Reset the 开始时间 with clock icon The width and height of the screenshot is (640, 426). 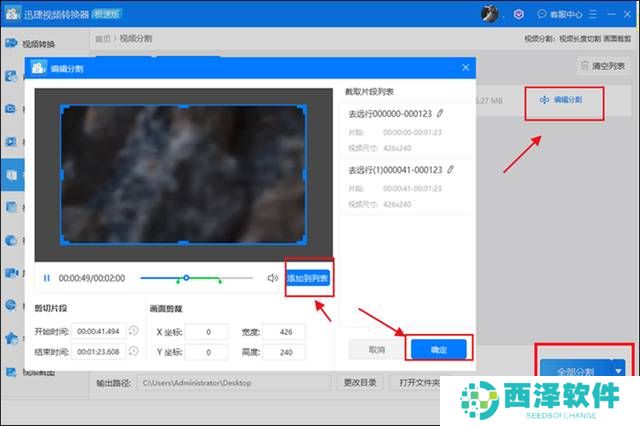tap(133, 331)
